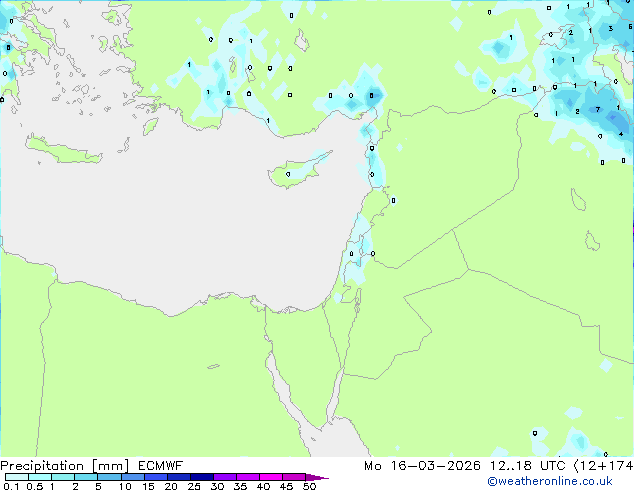Click the island of Crete on map

coord(63,150)
